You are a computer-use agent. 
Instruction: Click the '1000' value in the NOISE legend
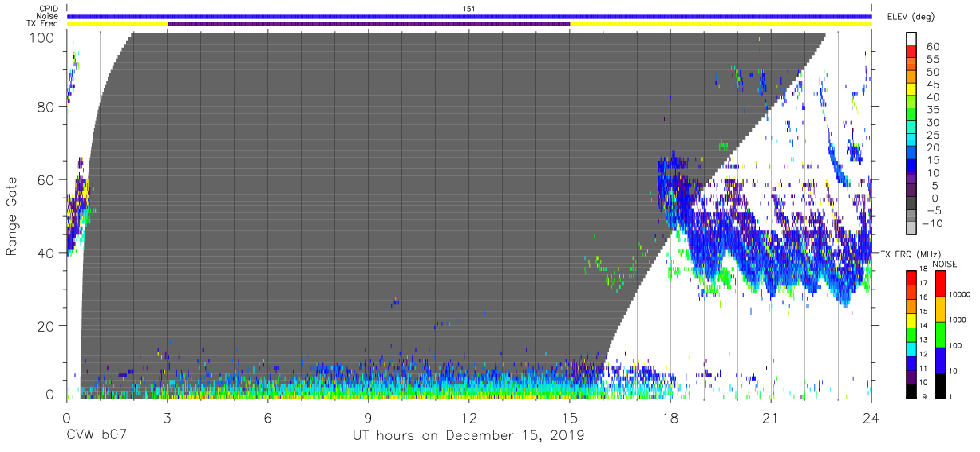click(x=958, y=320)
